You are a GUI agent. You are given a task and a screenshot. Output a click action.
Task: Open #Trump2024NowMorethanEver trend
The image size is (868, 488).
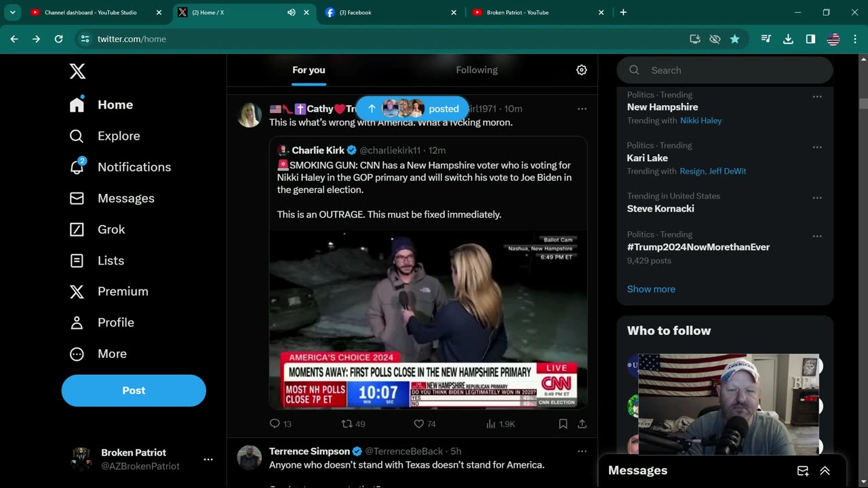pos(698,247)
